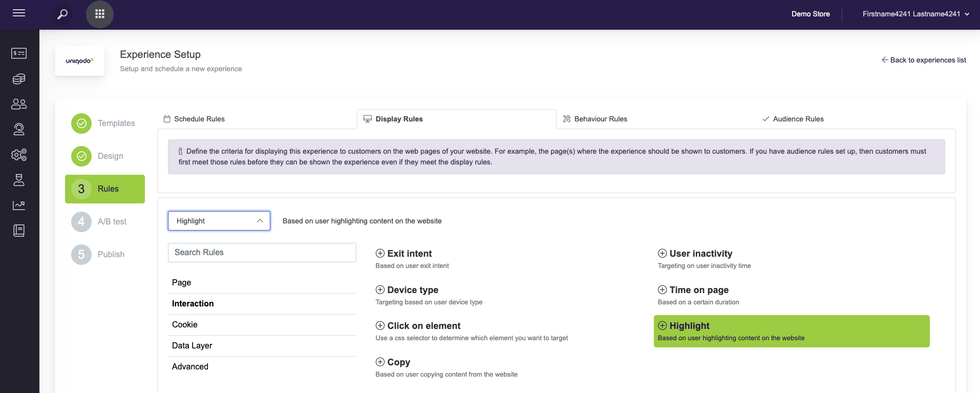Select the Cookie rule category

[x=185, y=325]
